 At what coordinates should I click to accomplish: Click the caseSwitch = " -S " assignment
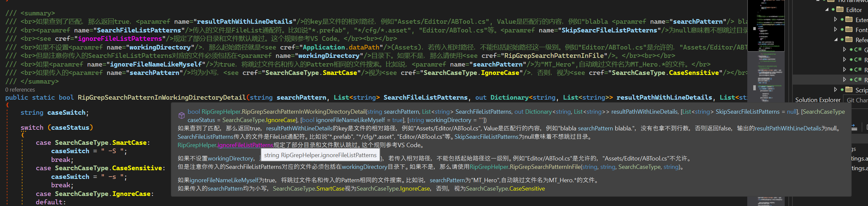tap(89, 151)
